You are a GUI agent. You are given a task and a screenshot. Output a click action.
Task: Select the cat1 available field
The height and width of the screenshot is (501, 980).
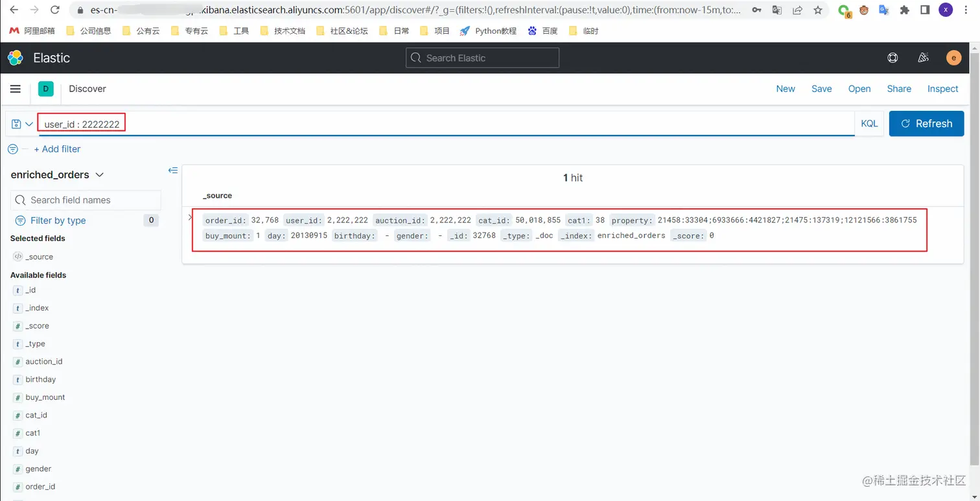point(32,433)
